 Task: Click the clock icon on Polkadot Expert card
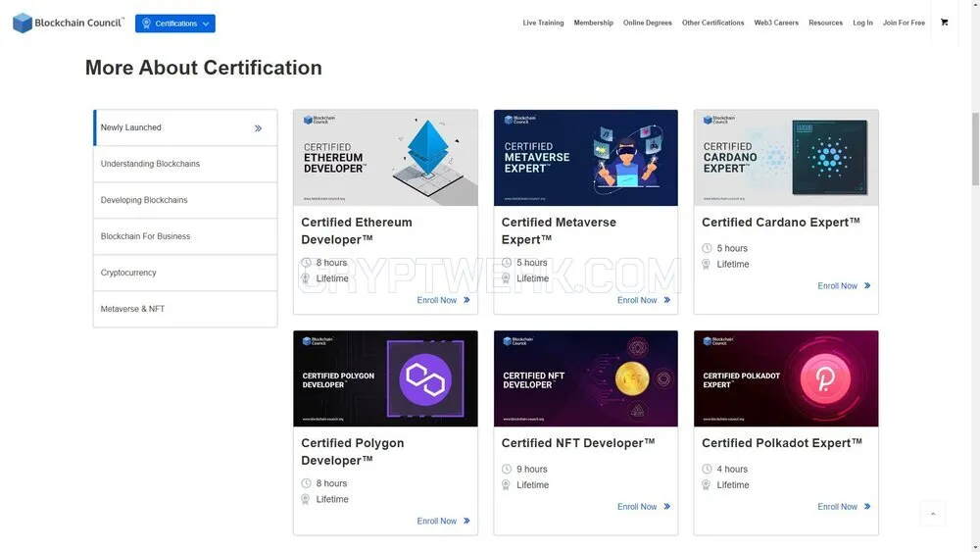point(707,469)
